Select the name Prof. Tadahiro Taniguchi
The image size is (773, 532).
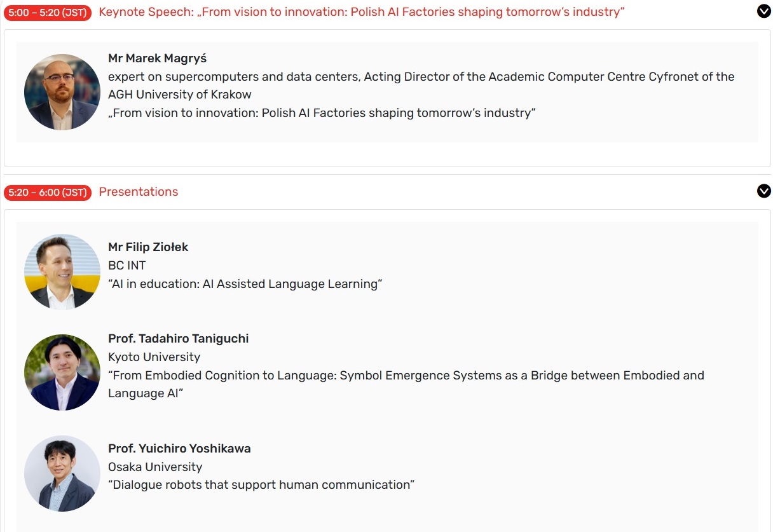tap(178, 339)
